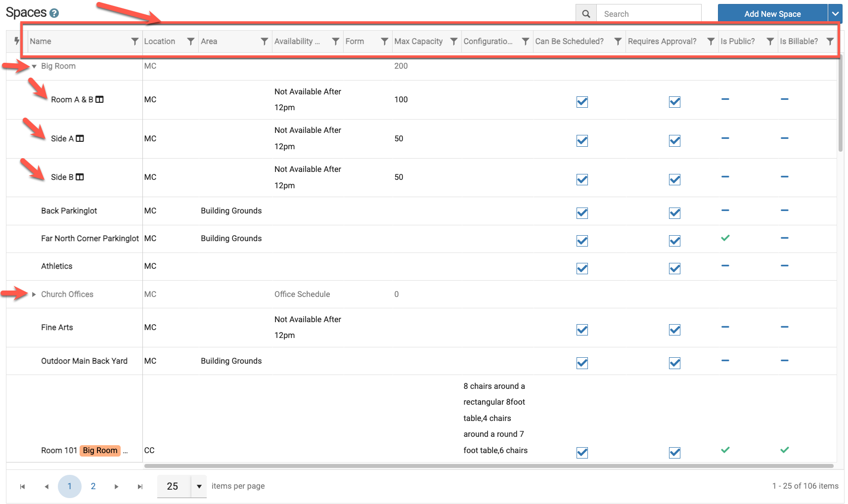Go to the first page
This screenshot has width=848, height=504.
pos(22,487)
